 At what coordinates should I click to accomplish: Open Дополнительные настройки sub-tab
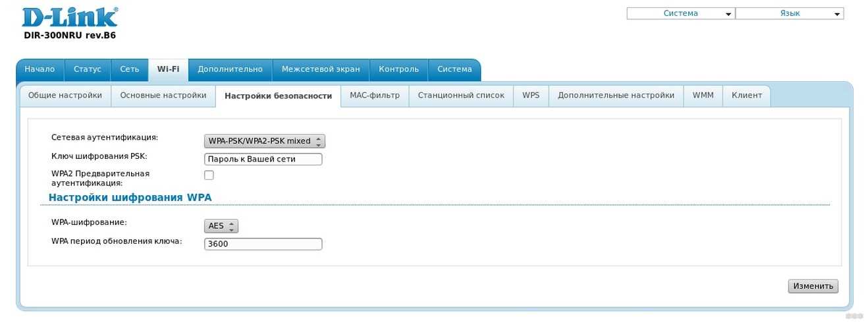616,96
